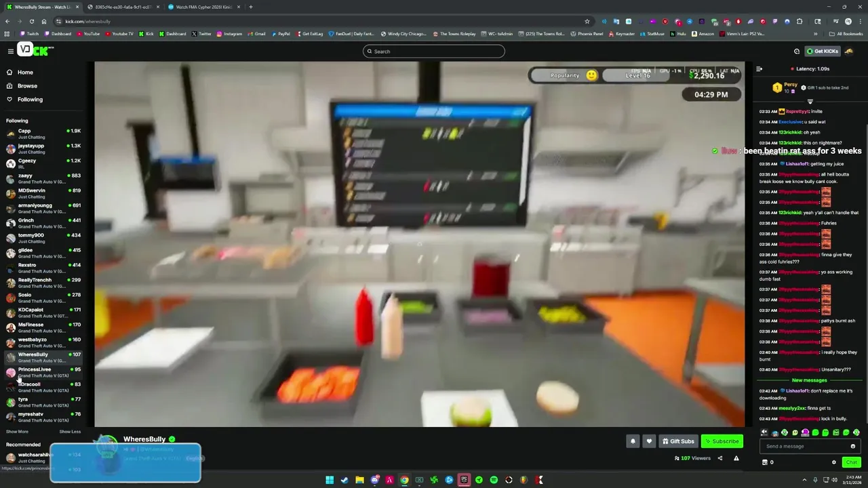Open a new browser tab

point(251,7)
